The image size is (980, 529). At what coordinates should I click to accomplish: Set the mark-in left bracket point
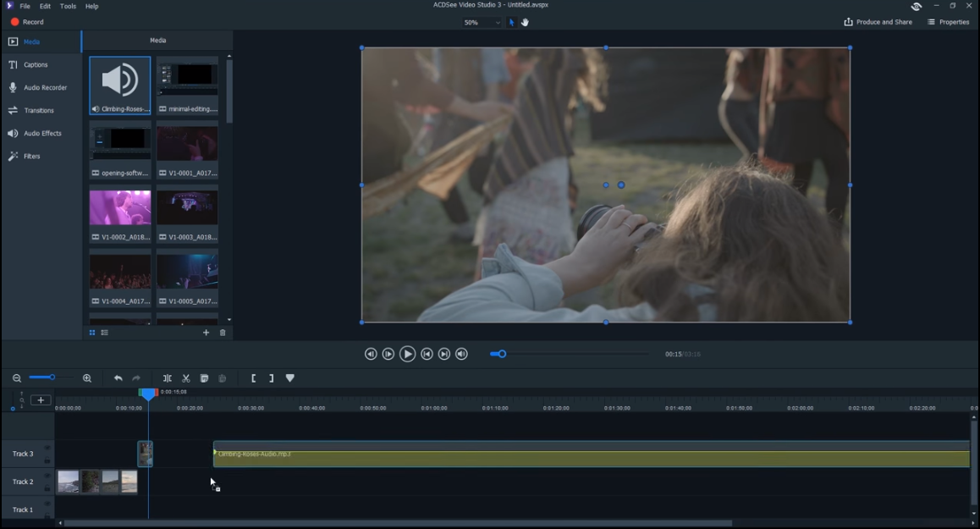(x=253, y=378)
